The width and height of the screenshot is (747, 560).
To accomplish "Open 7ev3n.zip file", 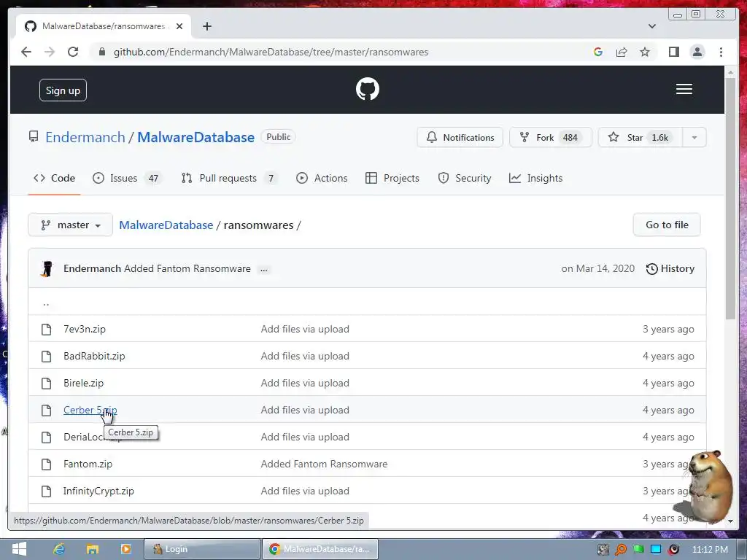I will point(85,329).
